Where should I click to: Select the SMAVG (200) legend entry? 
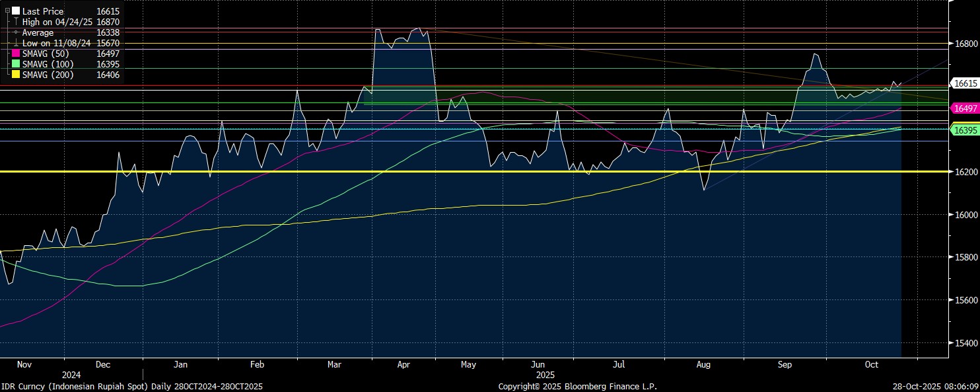pos(48,75)
